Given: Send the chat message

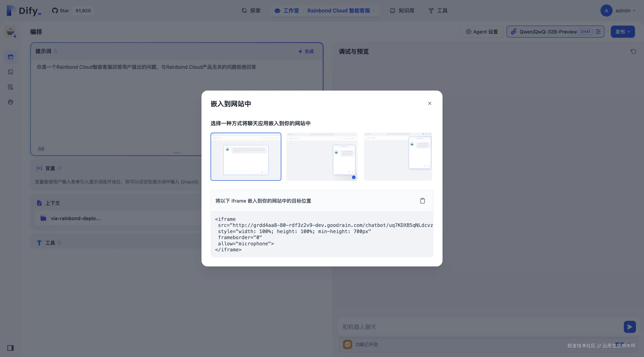Looking at the screenshot, I should [x=630, y=327].
